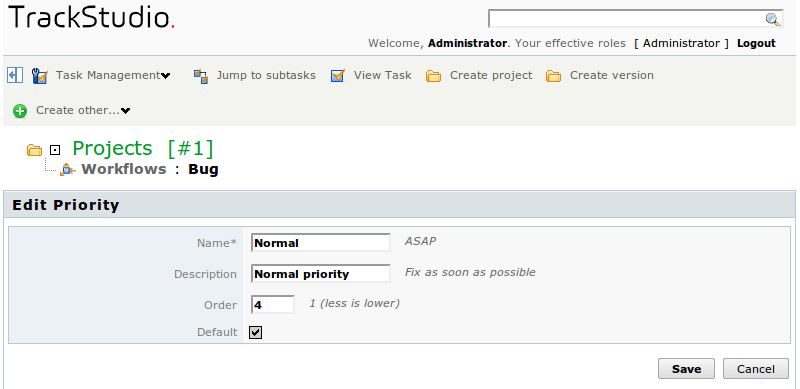Uncheck the Default checkbox
This screenshot has width=800, height=389.
pos(256,333)
